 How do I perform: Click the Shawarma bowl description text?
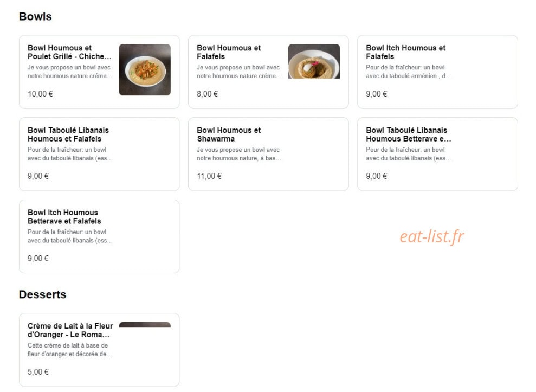point(238,154)
